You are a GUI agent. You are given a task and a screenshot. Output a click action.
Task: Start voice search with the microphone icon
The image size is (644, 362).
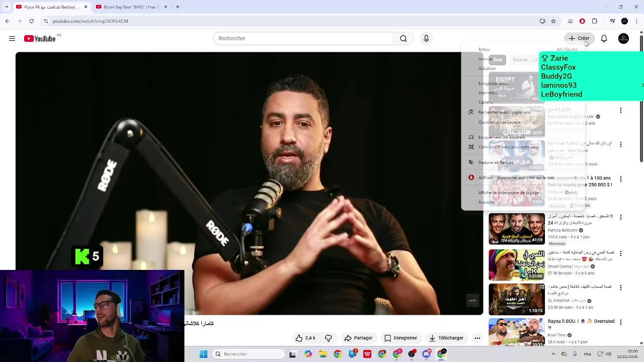pos(426,39)
